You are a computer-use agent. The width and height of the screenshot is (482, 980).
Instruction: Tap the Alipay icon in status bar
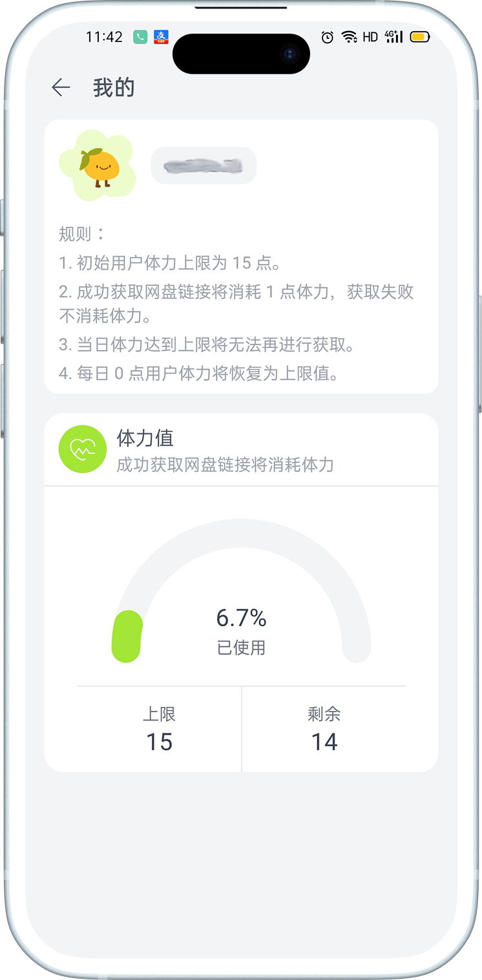coord(161,37)
